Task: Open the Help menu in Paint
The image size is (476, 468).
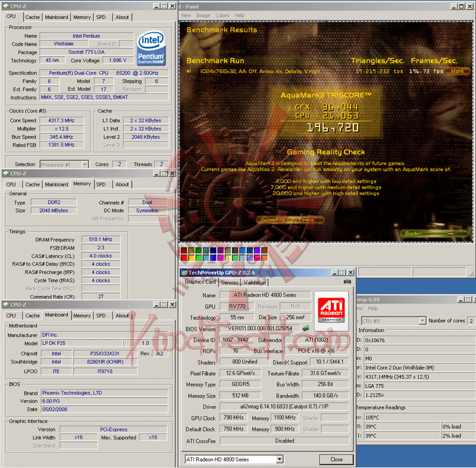Action: click(239, 15)
